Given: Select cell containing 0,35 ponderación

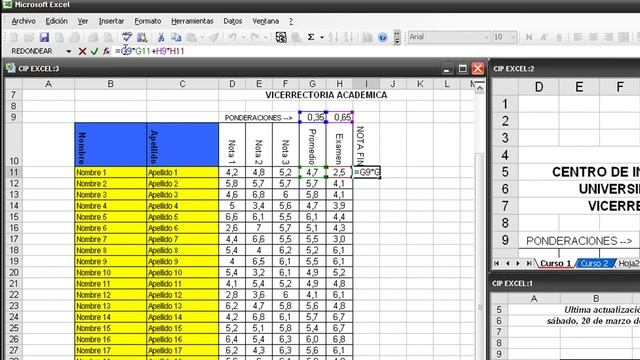Looking at the screenshot, I should click(x=313, y=117).
